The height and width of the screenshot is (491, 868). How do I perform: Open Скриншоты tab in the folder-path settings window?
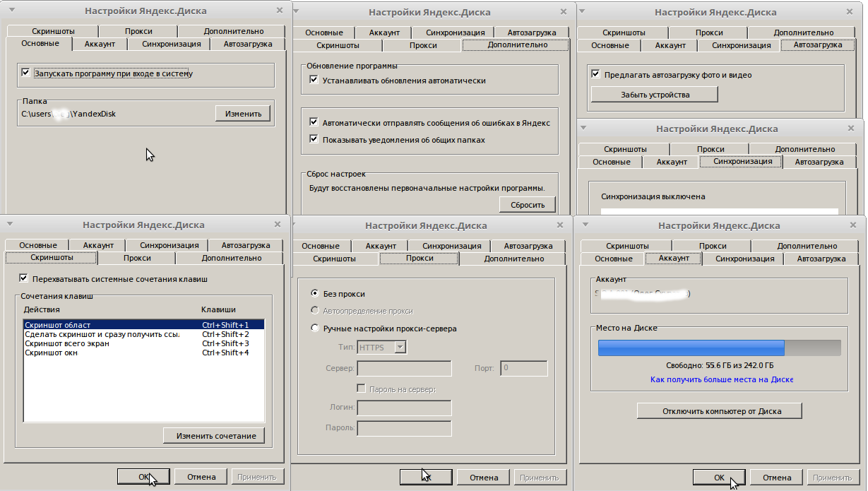pyautogui.click(x=53, y=31)
